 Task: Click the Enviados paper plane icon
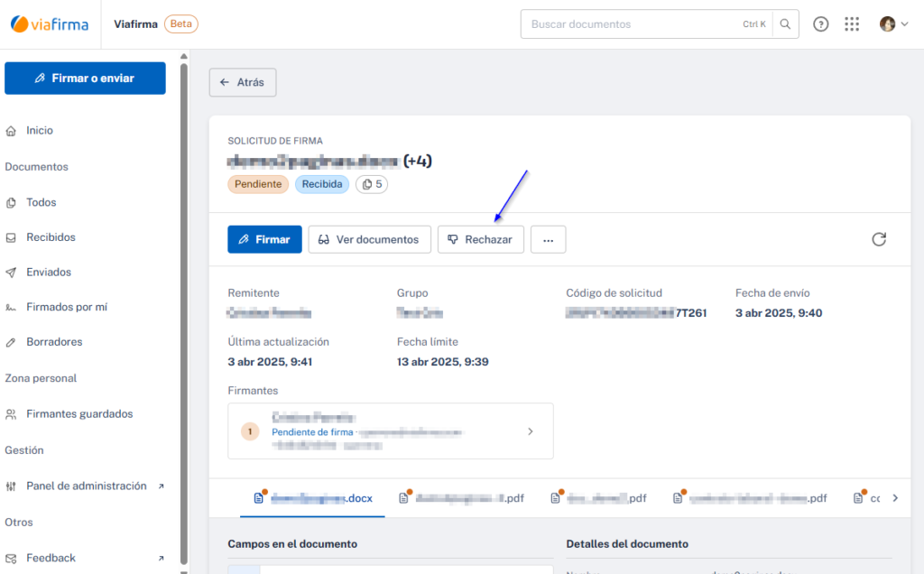pyautogui.click(x=11, y=273)
